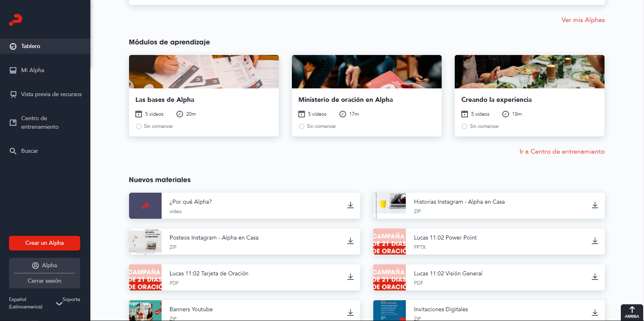Screen dimensions: 644x321
Task: Click Banners Youtube thumbnail image
Action: point(145,310)
